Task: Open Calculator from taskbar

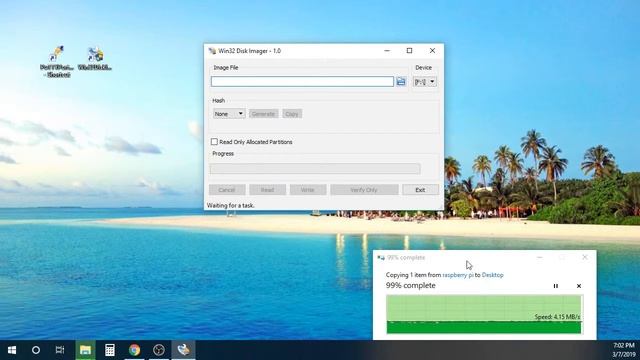Action: [110, 350]
